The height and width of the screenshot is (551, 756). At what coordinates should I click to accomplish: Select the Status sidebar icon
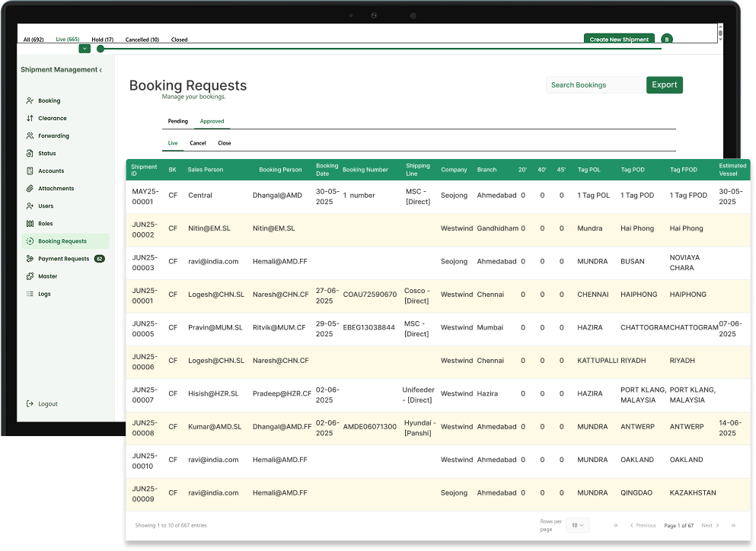click(31, 153)
